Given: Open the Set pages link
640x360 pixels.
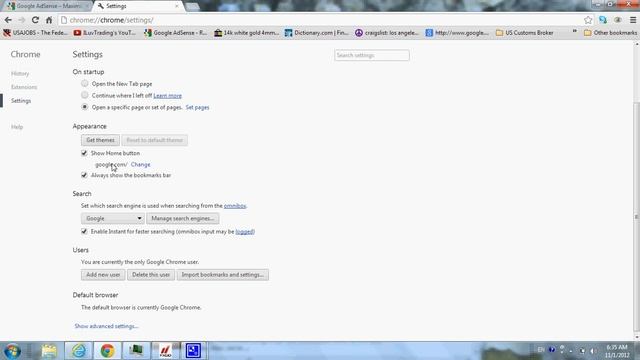Looking at the screenshot, I should coord(197,107).
